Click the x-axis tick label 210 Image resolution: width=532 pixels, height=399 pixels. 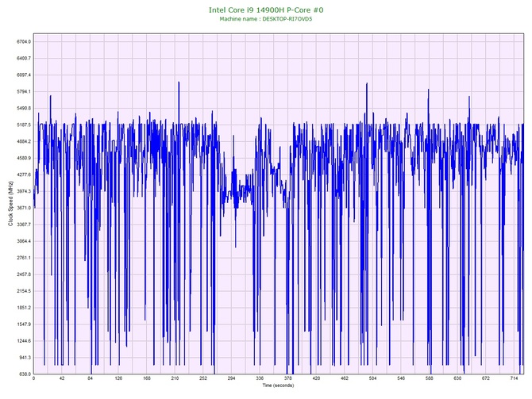point(175,378)
